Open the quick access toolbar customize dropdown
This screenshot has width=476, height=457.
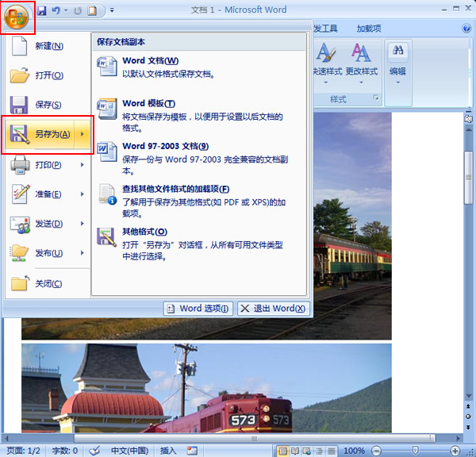112,10
